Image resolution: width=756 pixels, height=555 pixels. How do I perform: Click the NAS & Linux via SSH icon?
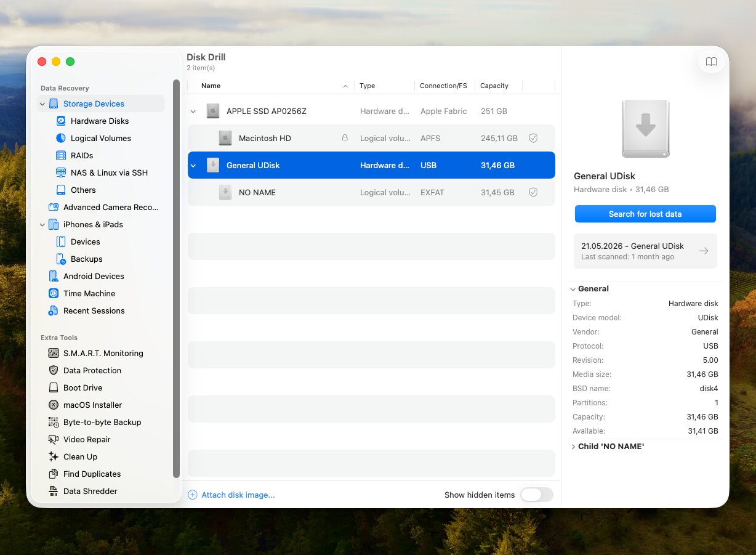[x=60, y=172]
